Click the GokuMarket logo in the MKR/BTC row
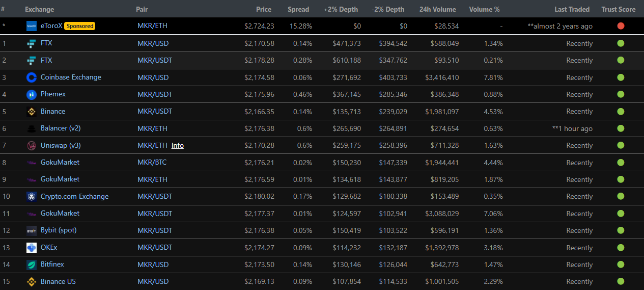Viewport: 644px width, 290px height. (x=32, y=163)
